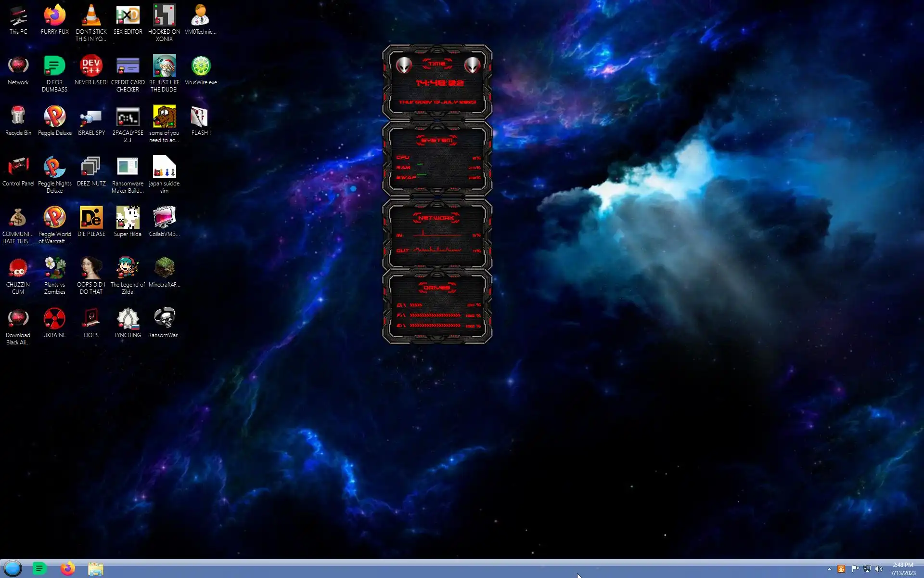
Task: Click the C: drive usage bar in widget
Action: [416, 305]
